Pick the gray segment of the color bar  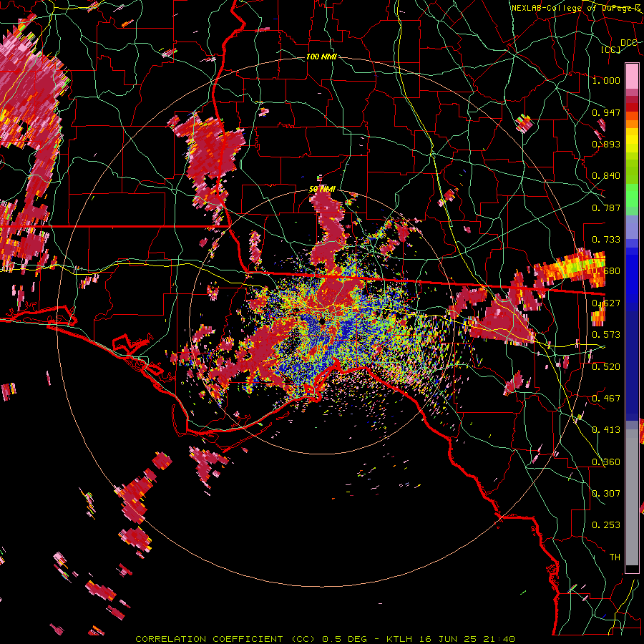click(632, 499)
